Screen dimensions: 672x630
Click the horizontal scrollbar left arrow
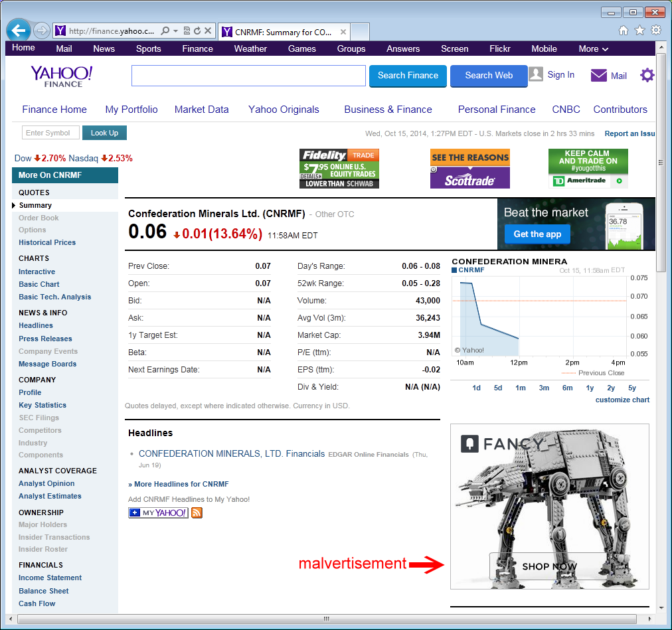10,619
